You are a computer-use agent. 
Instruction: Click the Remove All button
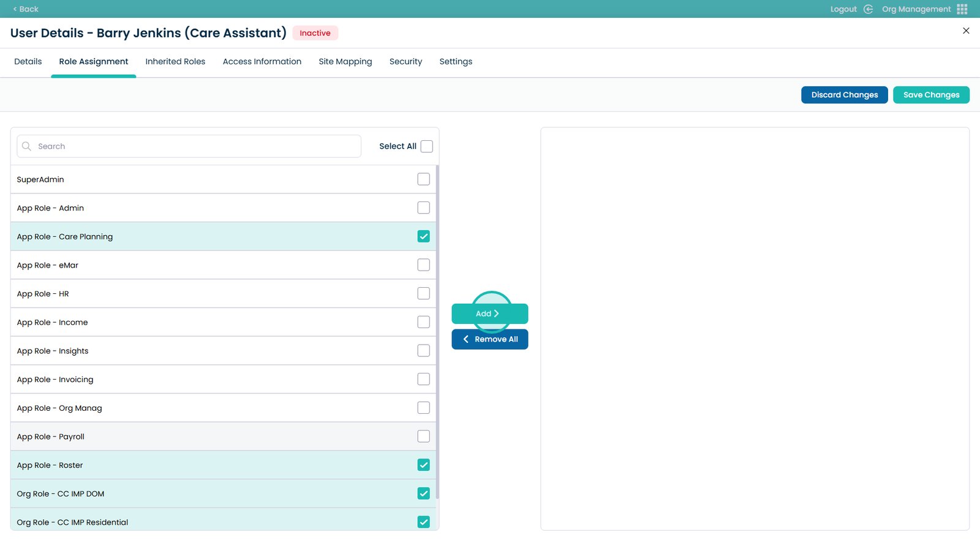click(x=489, y=339)
